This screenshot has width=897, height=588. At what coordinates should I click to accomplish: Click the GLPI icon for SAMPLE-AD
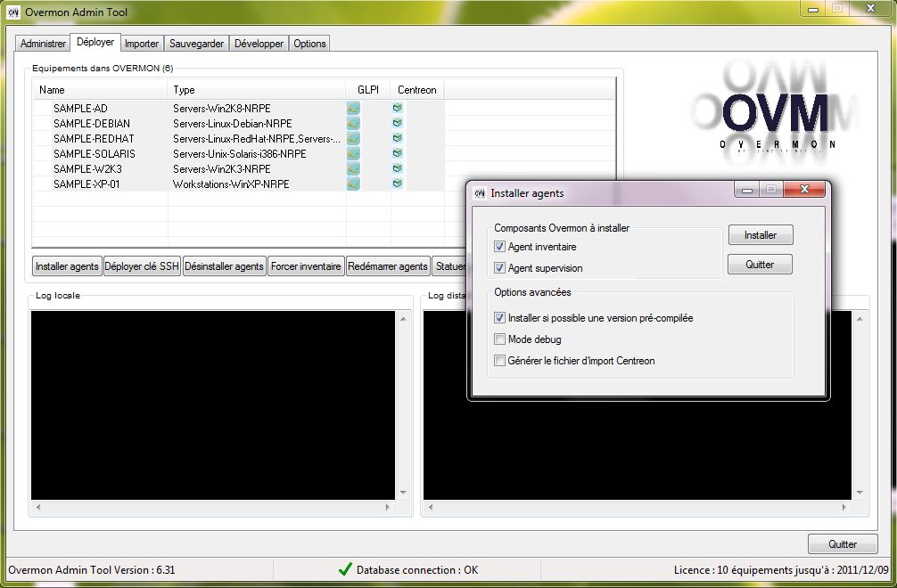click(353, 108)
